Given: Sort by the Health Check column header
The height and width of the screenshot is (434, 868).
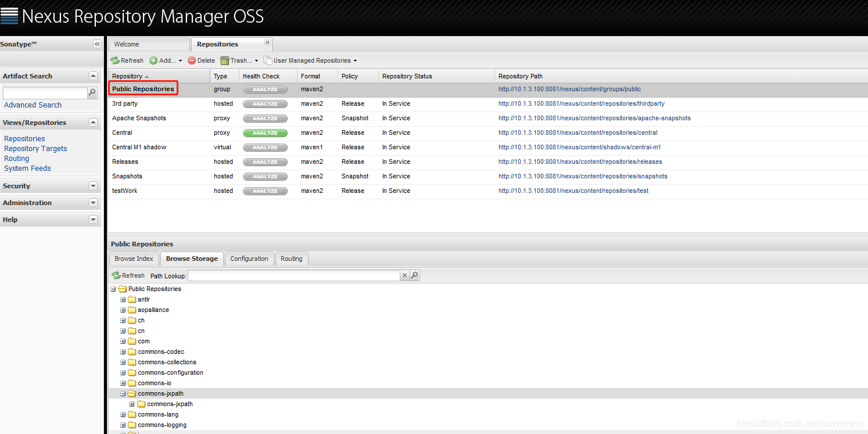Looking at the screenshot, I should 268,76.
